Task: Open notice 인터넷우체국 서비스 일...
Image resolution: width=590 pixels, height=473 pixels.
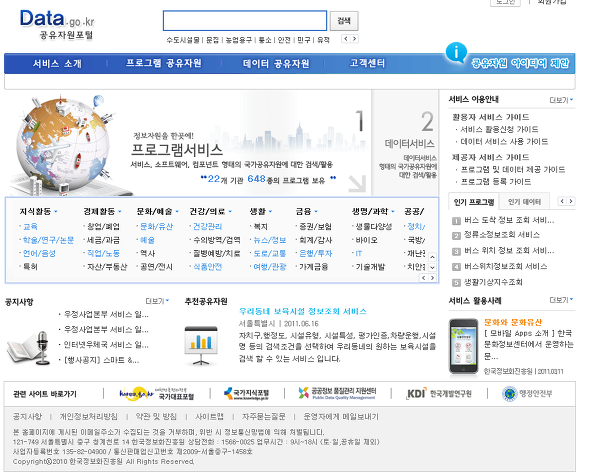Action: 106,345
